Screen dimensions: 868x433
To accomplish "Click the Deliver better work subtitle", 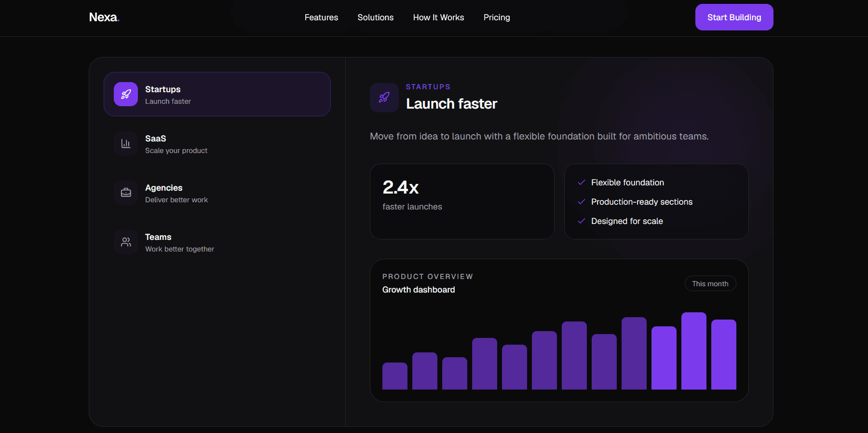I will [x=176, y=200].
